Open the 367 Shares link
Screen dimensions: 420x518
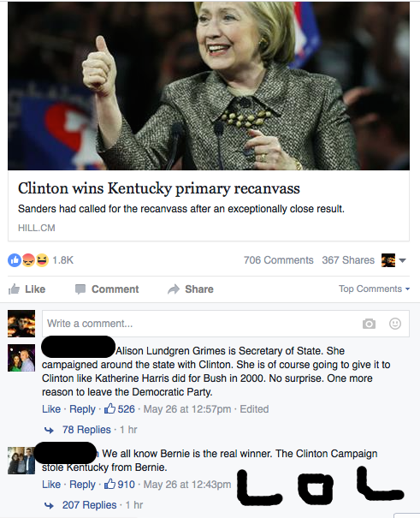click(x=348, y=260)
